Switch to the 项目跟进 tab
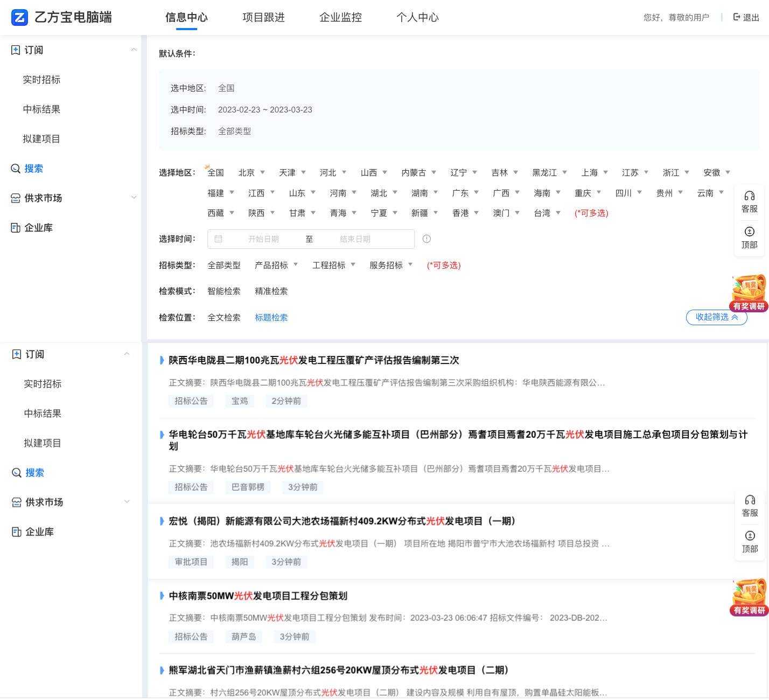 click(263, 17)
